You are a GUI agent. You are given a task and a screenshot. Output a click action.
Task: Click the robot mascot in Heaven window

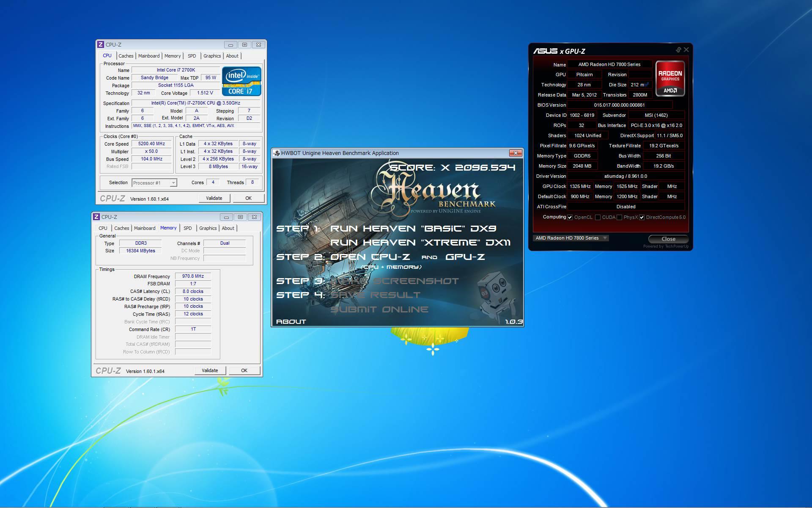pos(496,298)
